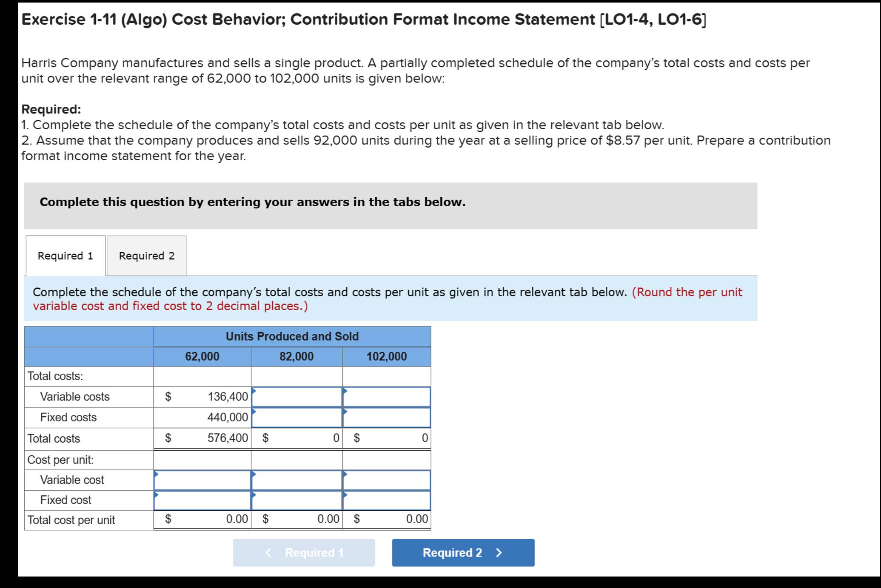Click the fixed cost per unit field under 82,000
This screenshot has height=588, width=881.
[x=297, y=500]
